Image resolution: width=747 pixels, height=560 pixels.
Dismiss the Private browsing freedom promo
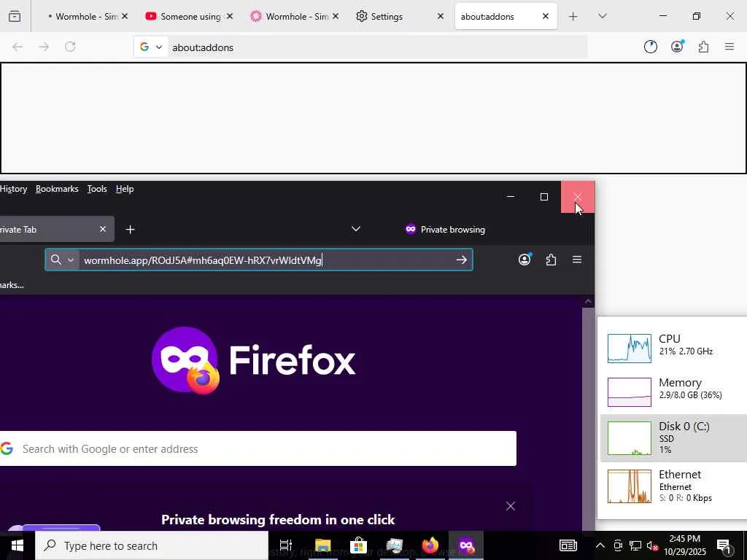510,506
